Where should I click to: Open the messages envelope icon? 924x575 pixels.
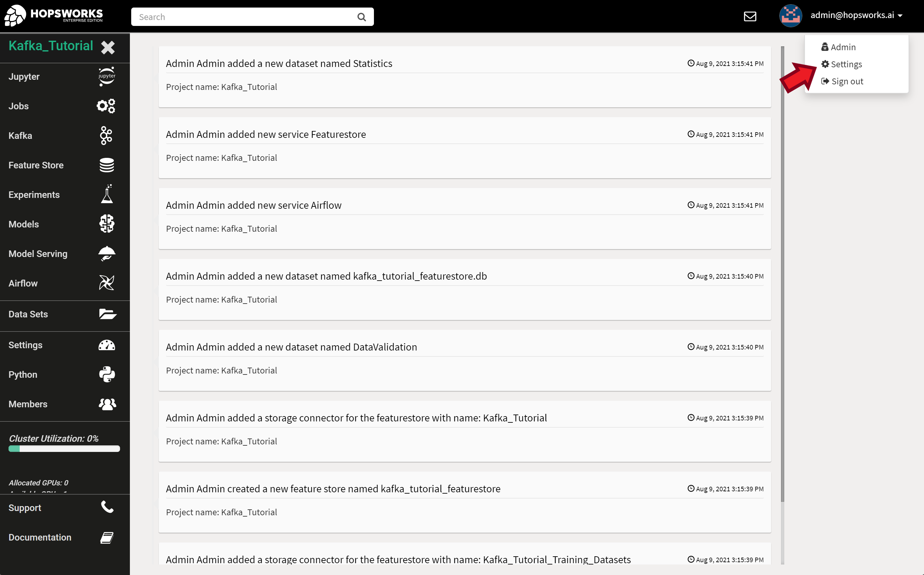[749, 17]
